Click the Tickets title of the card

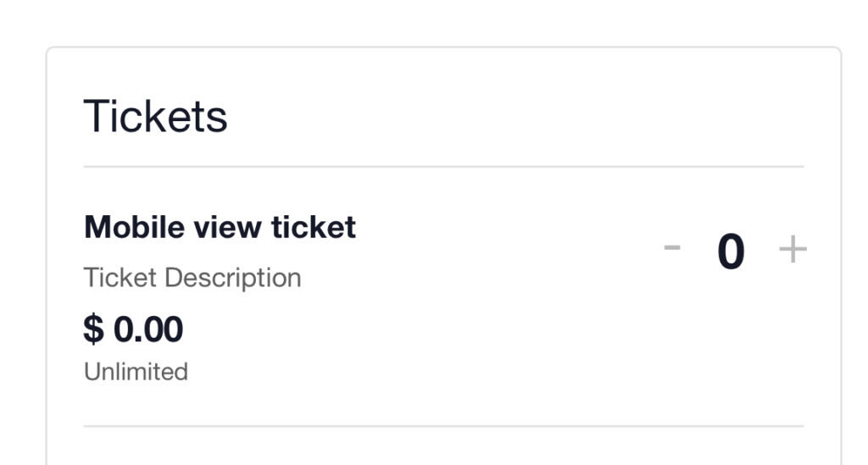(x=155, y=116)
